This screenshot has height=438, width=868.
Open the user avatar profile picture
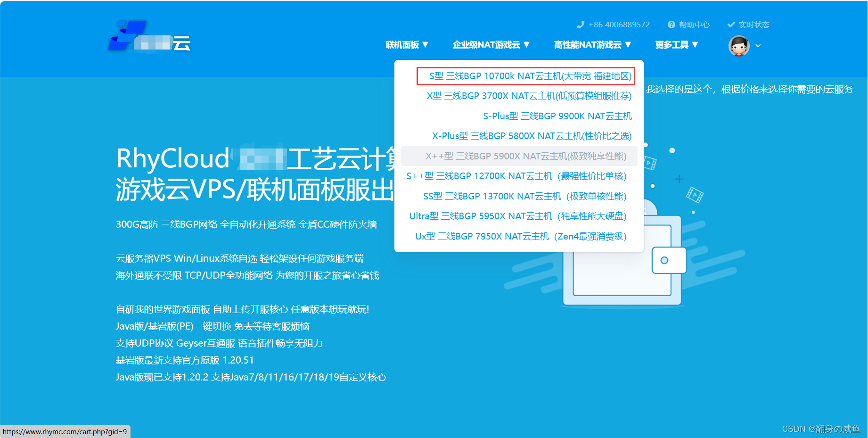coord(739,46)
